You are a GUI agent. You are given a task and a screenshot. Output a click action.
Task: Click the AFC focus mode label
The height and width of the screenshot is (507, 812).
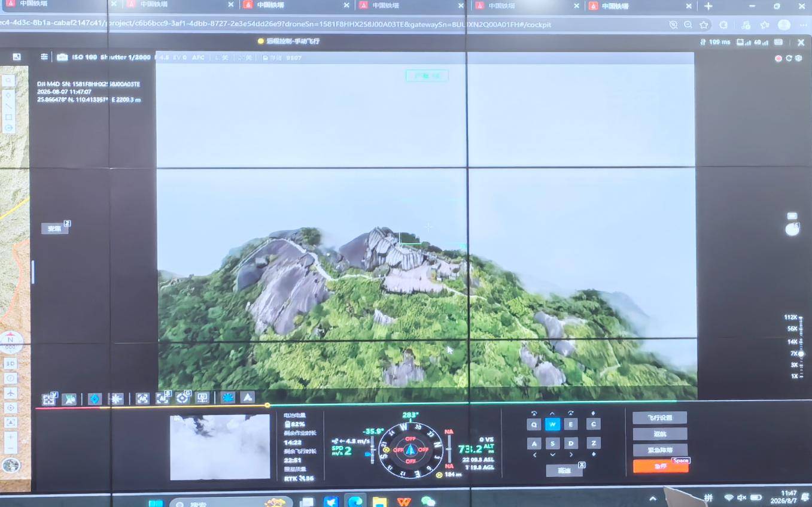tap(198, 57)
